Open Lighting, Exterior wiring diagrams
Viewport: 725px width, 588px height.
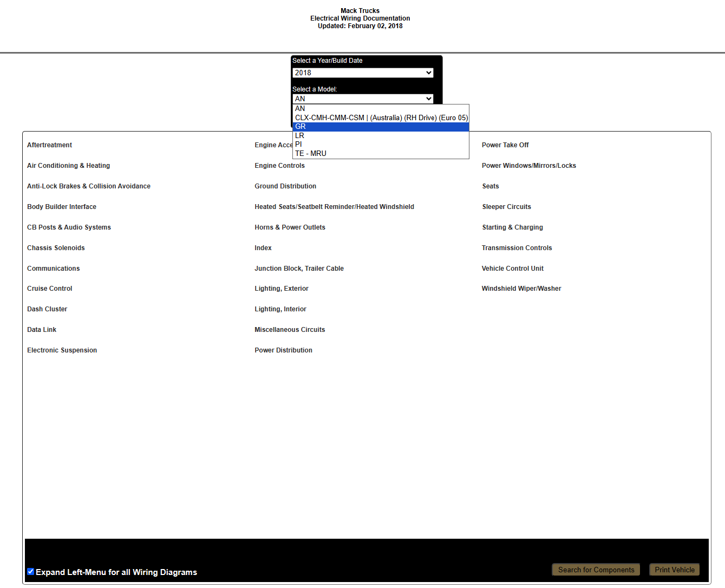282,289
